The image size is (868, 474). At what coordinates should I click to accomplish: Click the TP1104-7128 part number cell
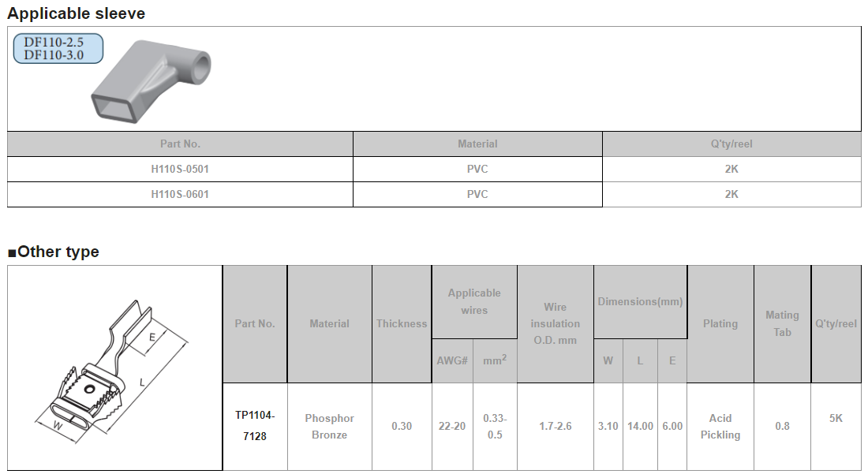click(255, 426)
